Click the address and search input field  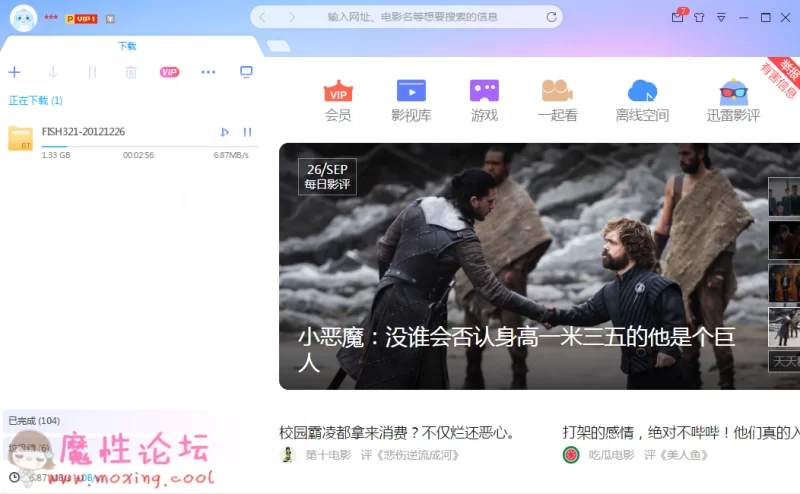pyautogui.click(x=412, y=17)
